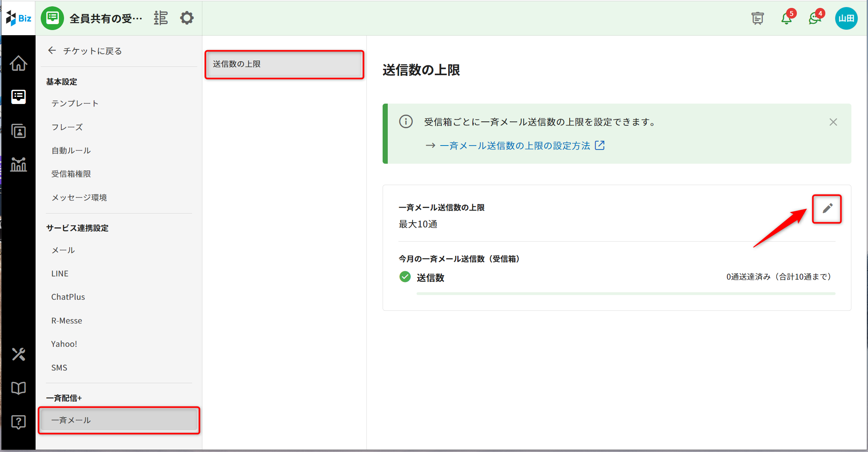Click the list layout icon beside inbox title

[x=161, y=18]
